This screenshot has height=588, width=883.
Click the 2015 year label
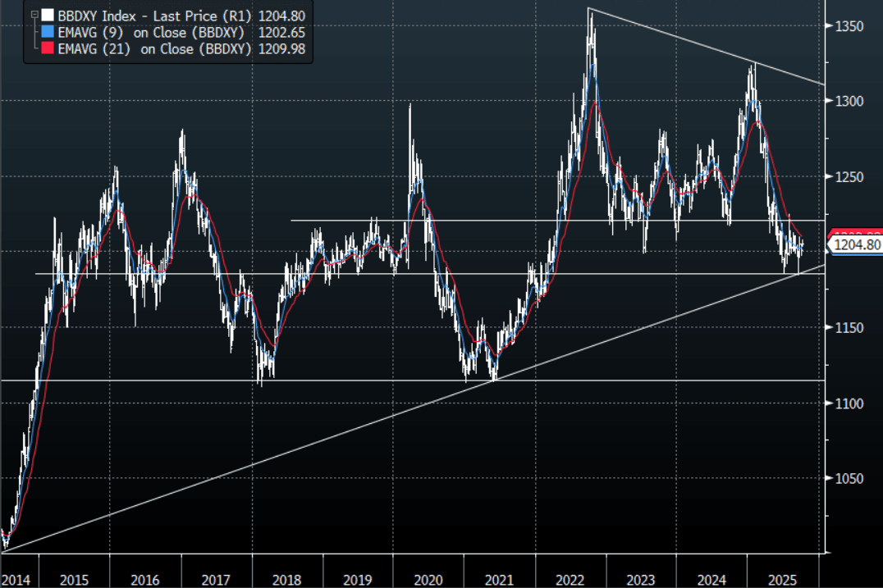click(x=74, y=580)
